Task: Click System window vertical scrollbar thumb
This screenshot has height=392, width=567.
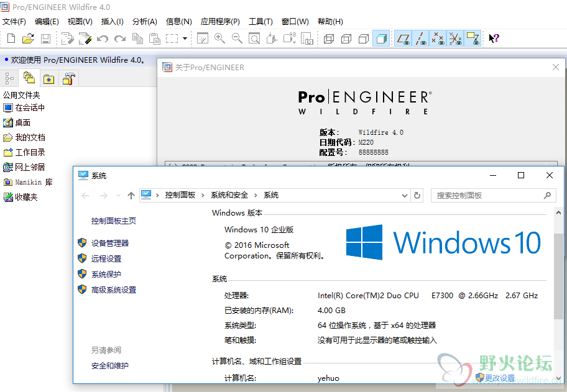Action: point(558,276)
